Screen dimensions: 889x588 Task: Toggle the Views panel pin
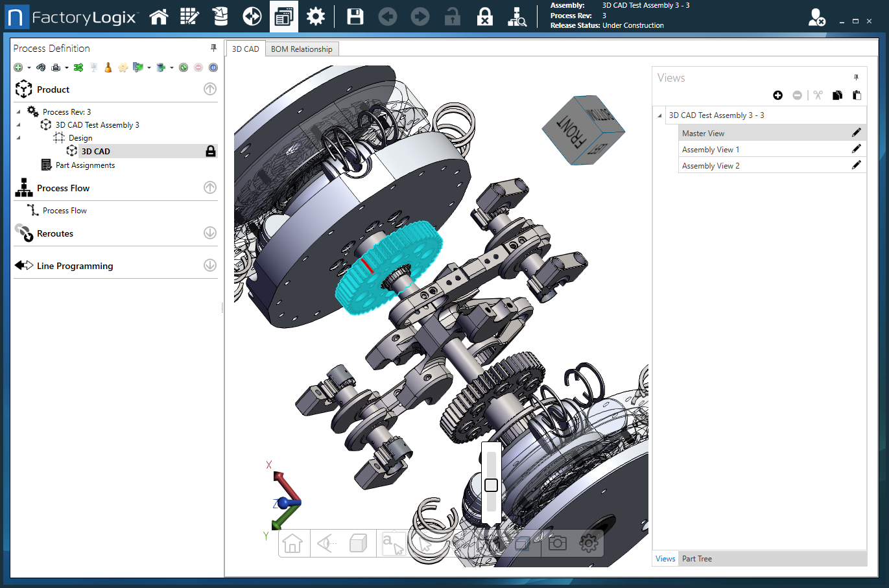pos(856,77)
